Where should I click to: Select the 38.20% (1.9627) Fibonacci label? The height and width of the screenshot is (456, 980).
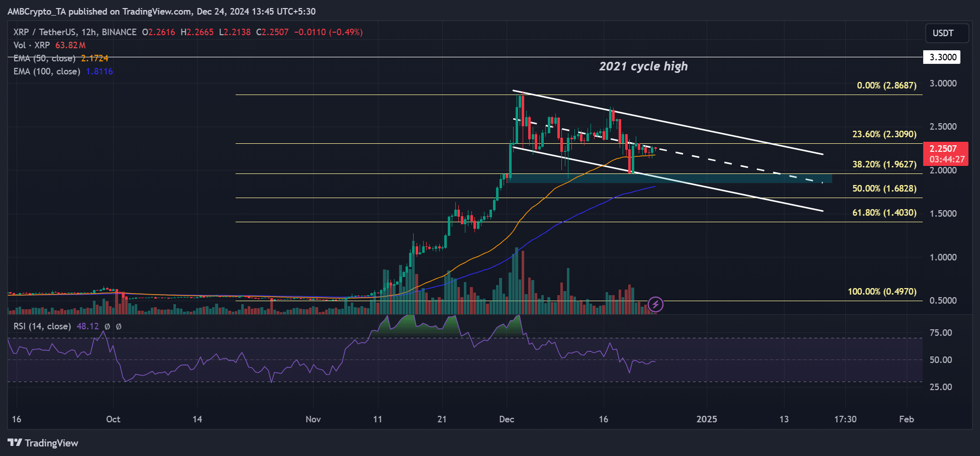point(885,164)
